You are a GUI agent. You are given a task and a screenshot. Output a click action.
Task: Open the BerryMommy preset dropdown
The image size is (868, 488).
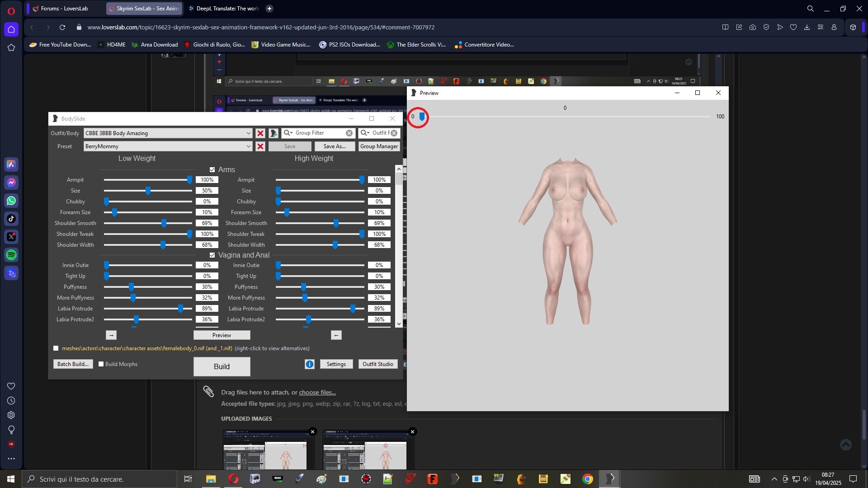point(248,146)
